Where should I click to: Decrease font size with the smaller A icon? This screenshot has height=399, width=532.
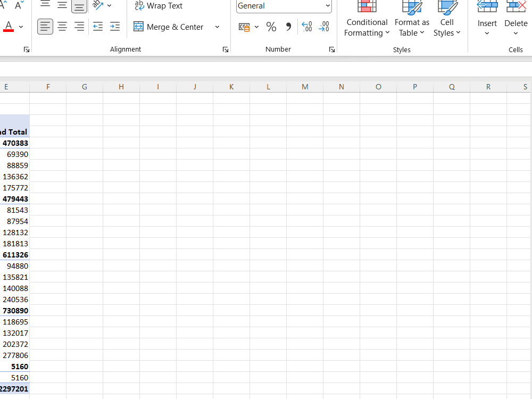point(19,5)
